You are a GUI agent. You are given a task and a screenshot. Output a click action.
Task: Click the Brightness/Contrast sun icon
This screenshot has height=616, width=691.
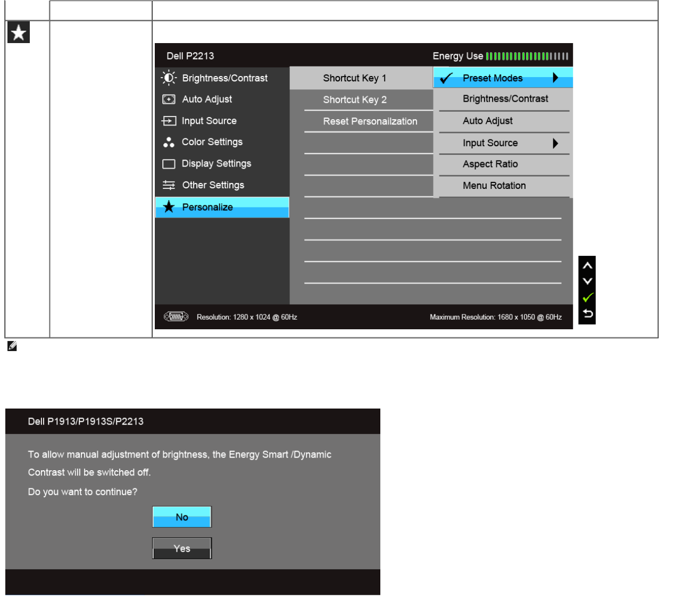[169, 78]
